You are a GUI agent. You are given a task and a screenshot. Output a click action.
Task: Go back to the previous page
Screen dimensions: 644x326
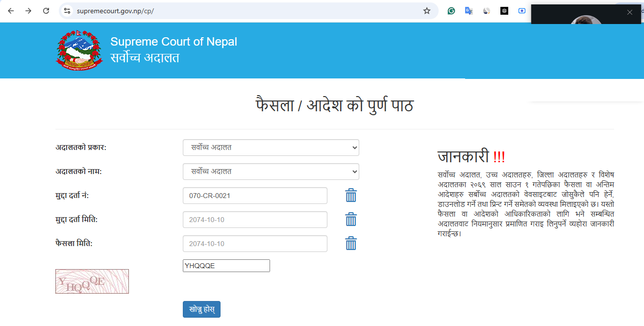click(x=11, y=11)
